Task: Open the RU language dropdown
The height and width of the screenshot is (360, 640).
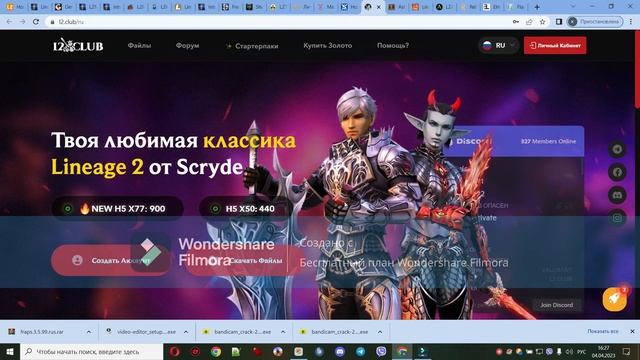Action: (499, 45)
